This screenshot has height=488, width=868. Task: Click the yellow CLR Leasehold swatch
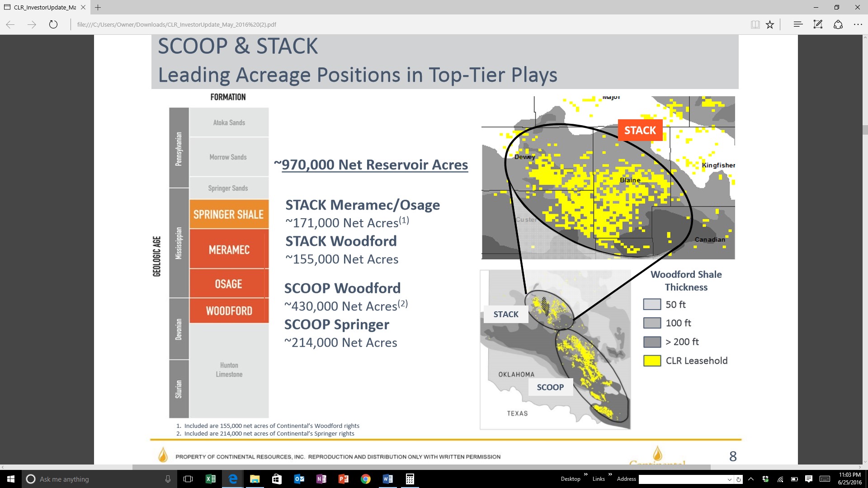(x=652, y=361)
